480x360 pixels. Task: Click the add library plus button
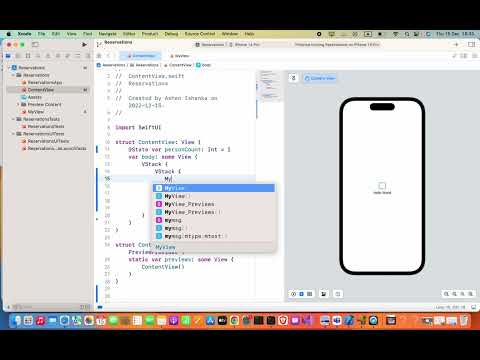[x=456, y=44]
